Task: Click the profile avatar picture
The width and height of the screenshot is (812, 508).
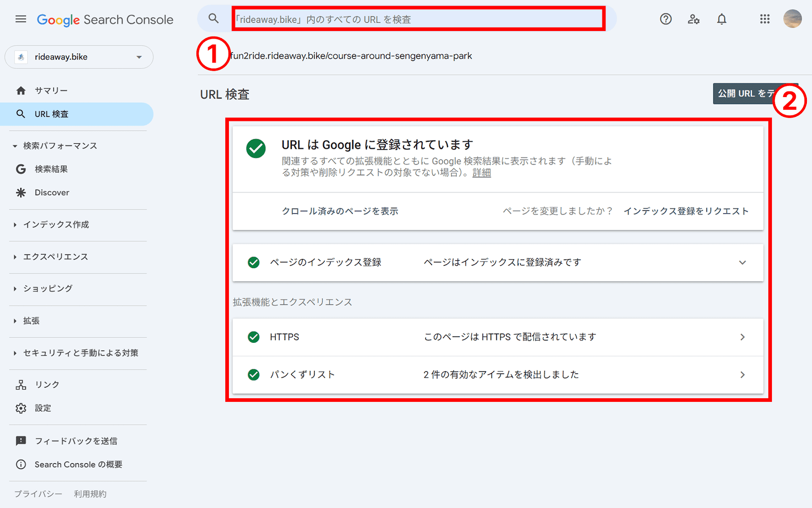Action: coord(792,19)
